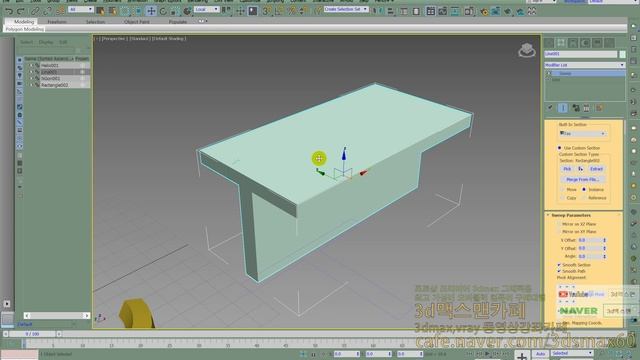Click the ViewCube in the viewport
Viewport: 640px width, 360px height.
527,50
